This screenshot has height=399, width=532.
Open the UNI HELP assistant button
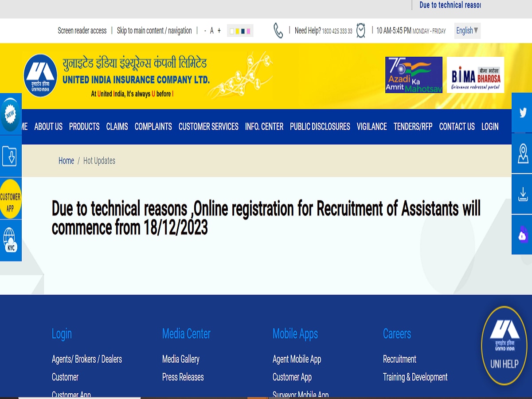504,345
